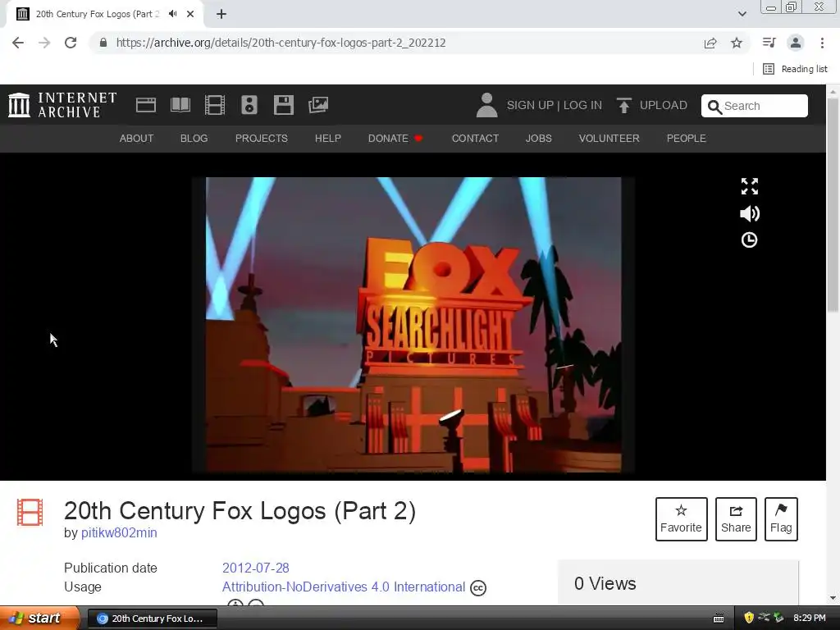Open the Video film-strip icon
Image resolution: width=840 pixels, height=630 pixels.
click(x=215, y=105)
